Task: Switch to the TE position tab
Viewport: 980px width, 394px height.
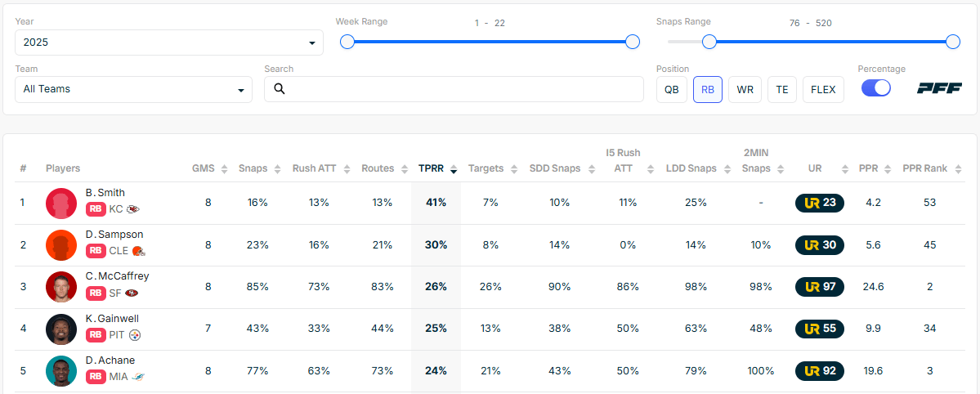Action: (781, 89)
